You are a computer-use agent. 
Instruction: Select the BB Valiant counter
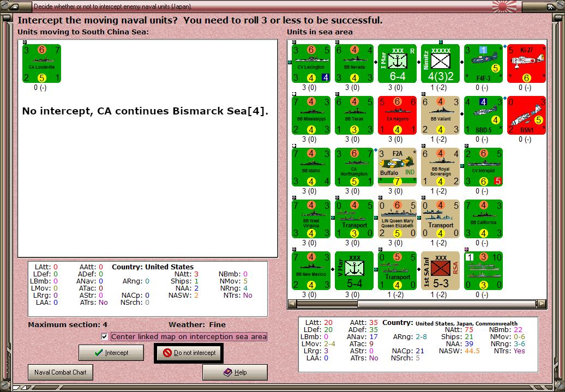click(440, 115)
